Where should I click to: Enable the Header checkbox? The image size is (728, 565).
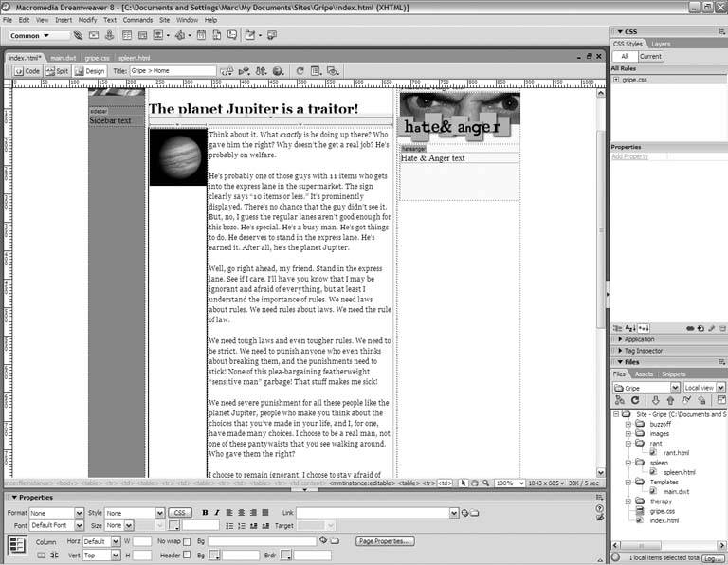pyautogui.click(x=187, y=555)
